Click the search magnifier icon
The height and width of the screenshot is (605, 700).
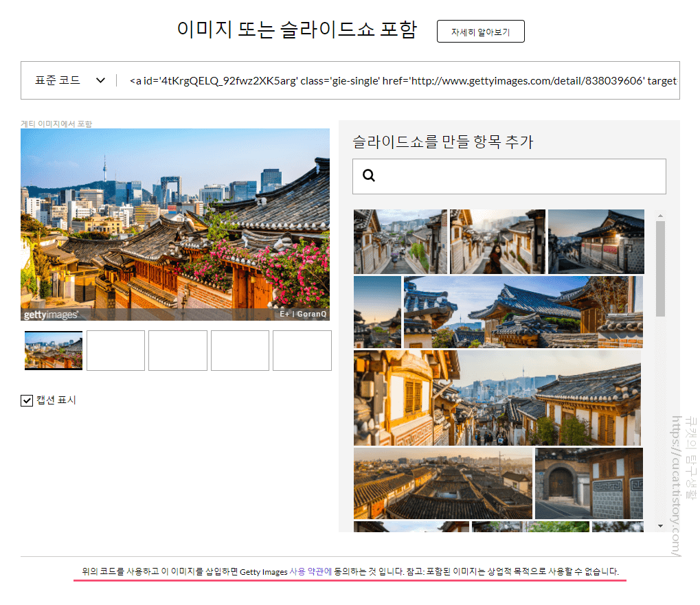pos(369,176)
